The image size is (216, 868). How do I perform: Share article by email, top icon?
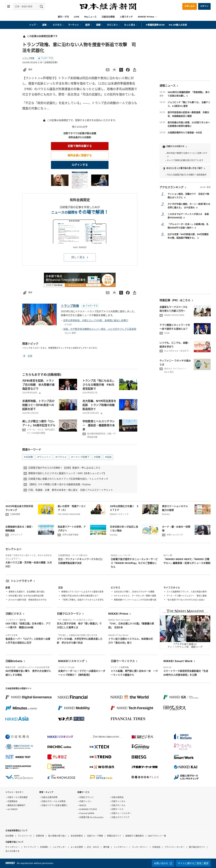(107, 70)
